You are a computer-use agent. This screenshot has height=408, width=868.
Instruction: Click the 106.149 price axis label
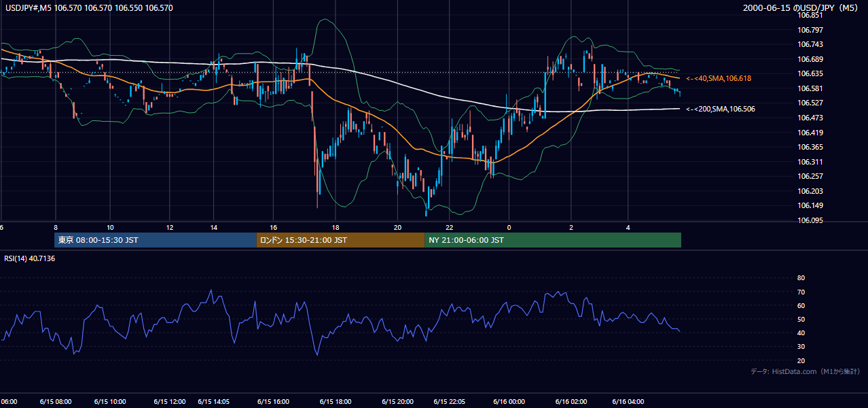pos(810,205)
